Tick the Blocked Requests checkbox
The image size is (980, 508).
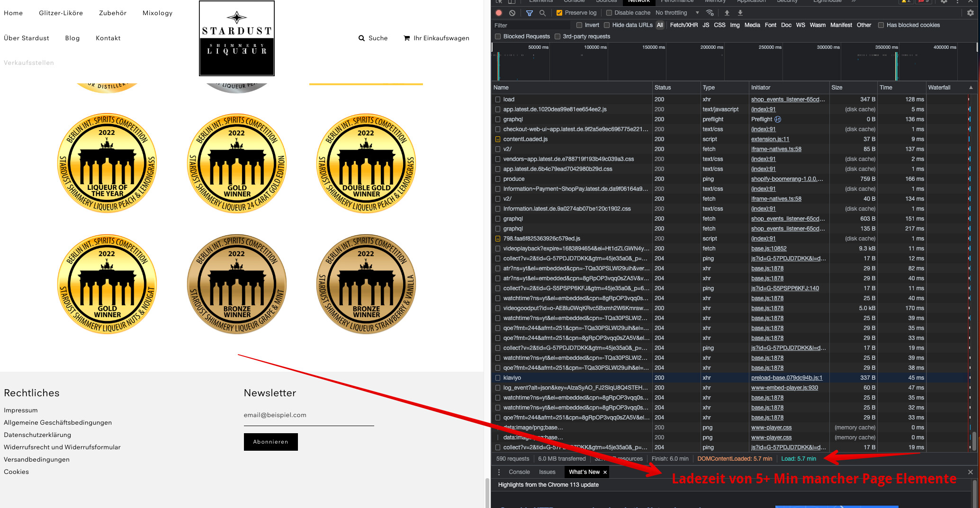pos(498,36)
